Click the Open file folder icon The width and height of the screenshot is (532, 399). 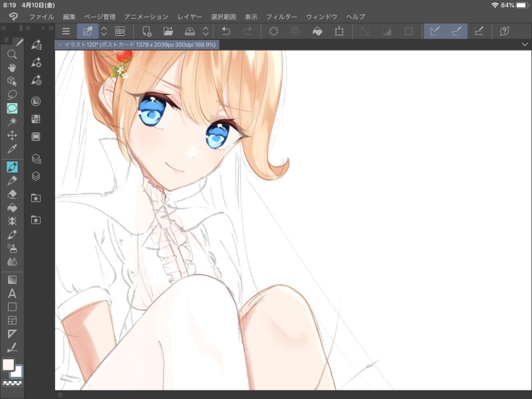click(x=168, y=31)
